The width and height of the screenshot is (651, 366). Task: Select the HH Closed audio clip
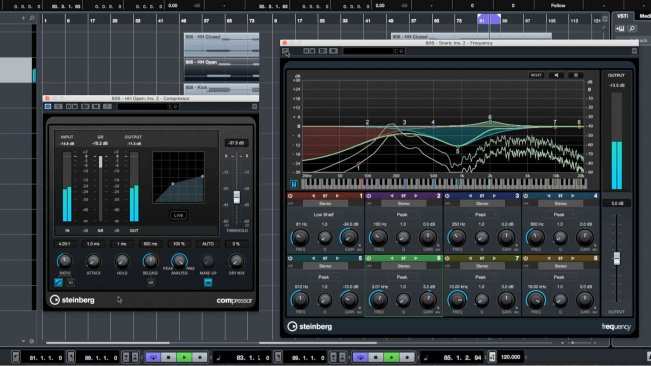(222, 44)
